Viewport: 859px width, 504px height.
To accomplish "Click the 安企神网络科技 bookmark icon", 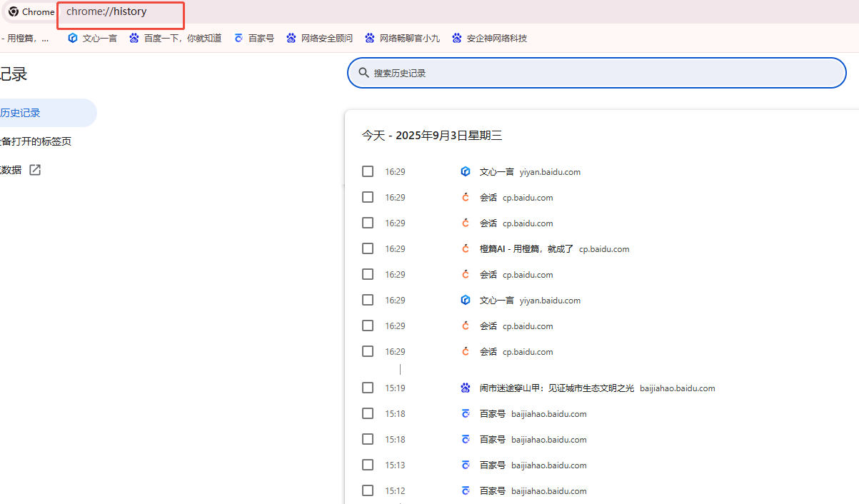I will (x=457, y=39).
